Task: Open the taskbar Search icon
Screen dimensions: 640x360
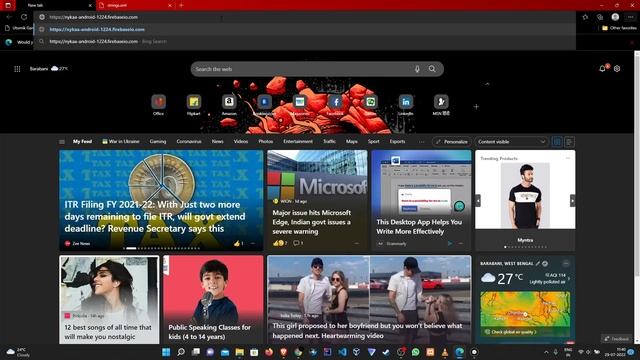Action: coord(181,352)
